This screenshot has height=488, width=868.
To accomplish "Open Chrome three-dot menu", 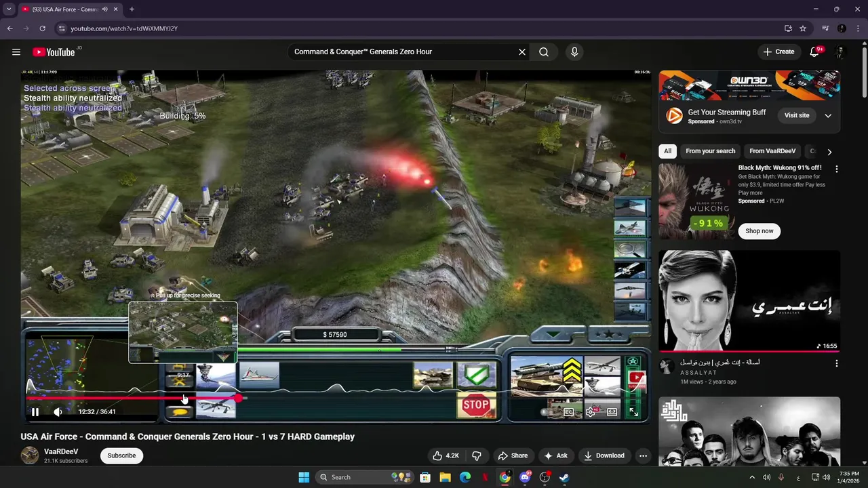I will click(x=858, y=28).
